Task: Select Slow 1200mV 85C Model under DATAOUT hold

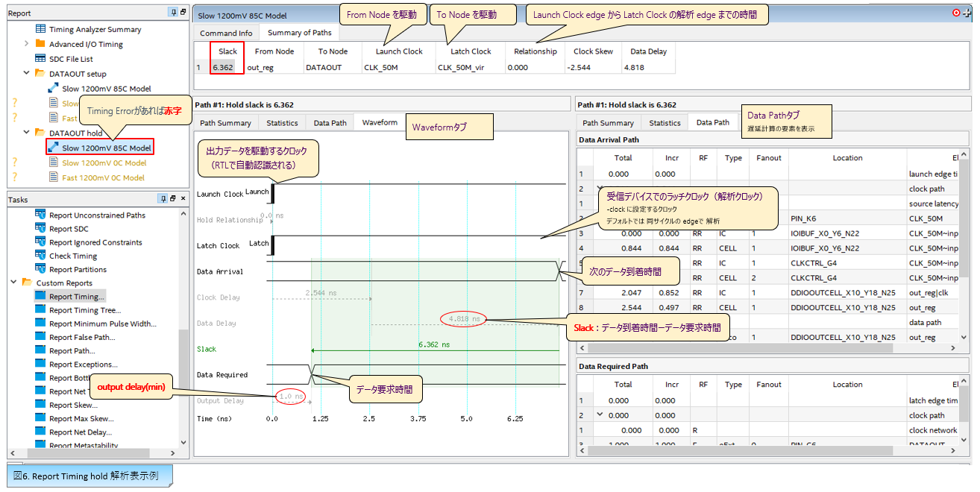Action: coord(106,148)
